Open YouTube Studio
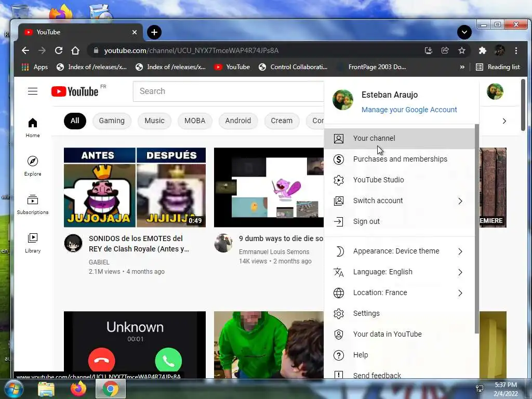Screen dimensions: 532x399 point(399,180)
